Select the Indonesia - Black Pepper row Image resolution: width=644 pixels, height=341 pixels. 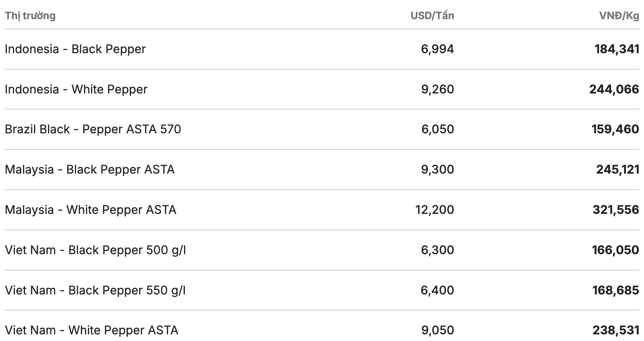coord(75,49)
